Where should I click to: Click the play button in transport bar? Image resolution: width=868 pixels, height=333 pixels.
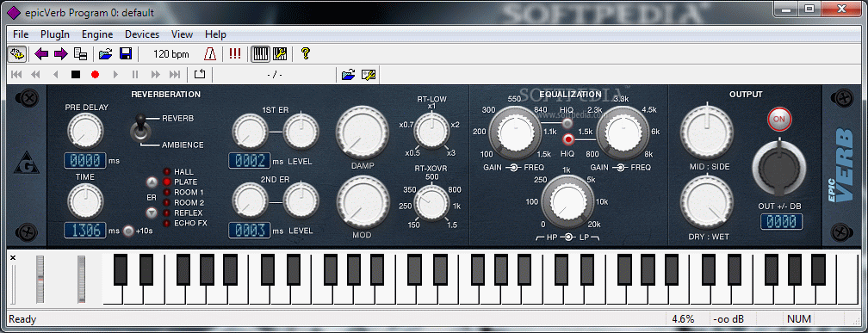pos(115,74)
